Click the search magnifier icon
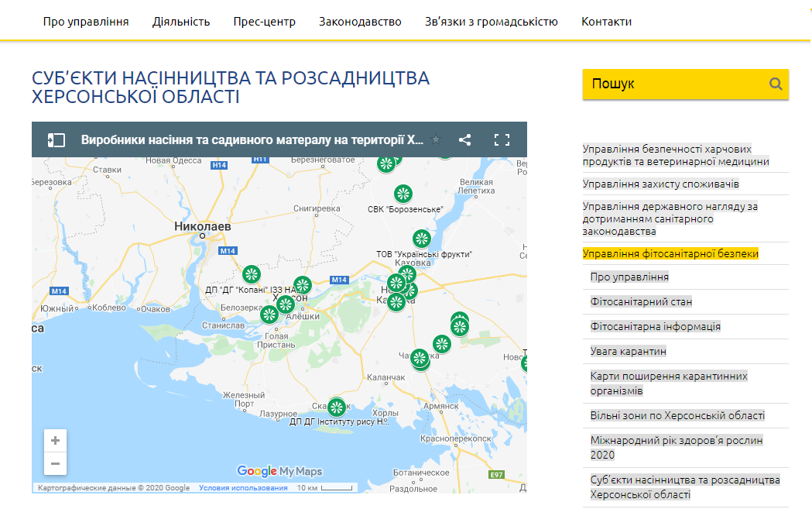Screen dimensions: 812x509 775,84
